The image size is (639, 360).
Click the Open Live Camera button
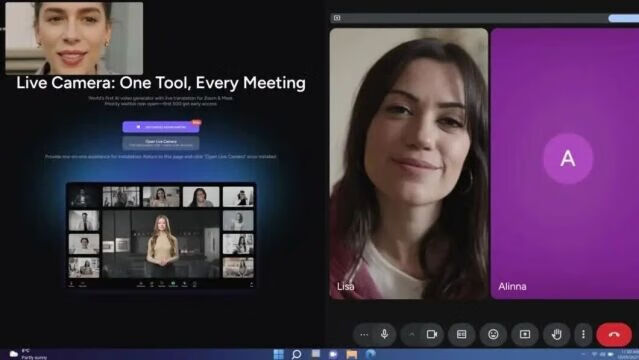(x=161, y=143)
